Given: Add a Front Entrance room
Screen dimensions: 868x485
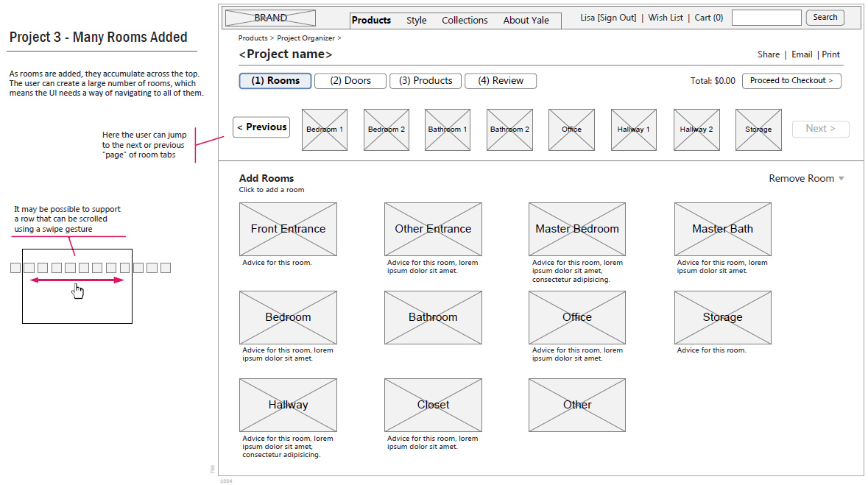Looking at the screenshot, I should [288, 229].
